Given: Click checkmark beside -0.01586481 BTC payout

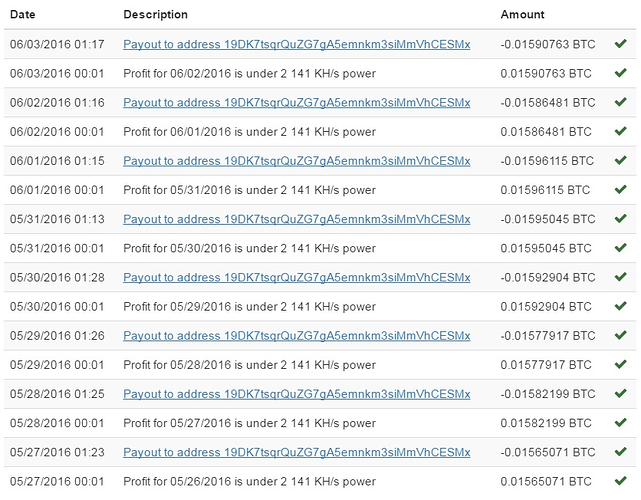Looking at the screenshot, I should 621,102.
